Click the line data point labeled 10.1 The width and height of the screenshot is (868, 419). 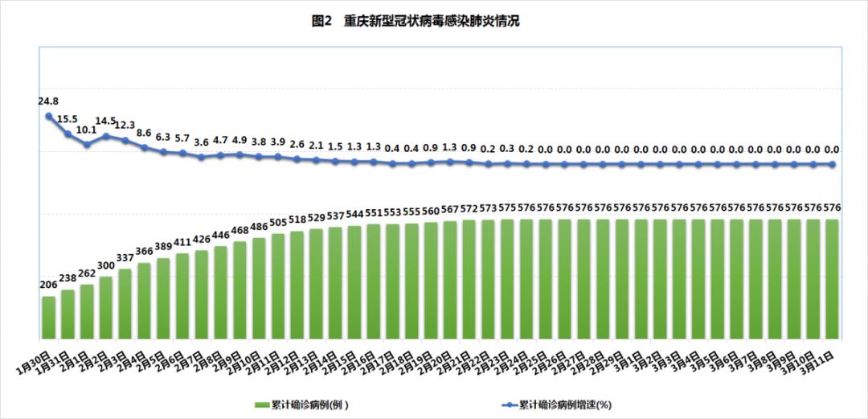[x=87, y=145]
